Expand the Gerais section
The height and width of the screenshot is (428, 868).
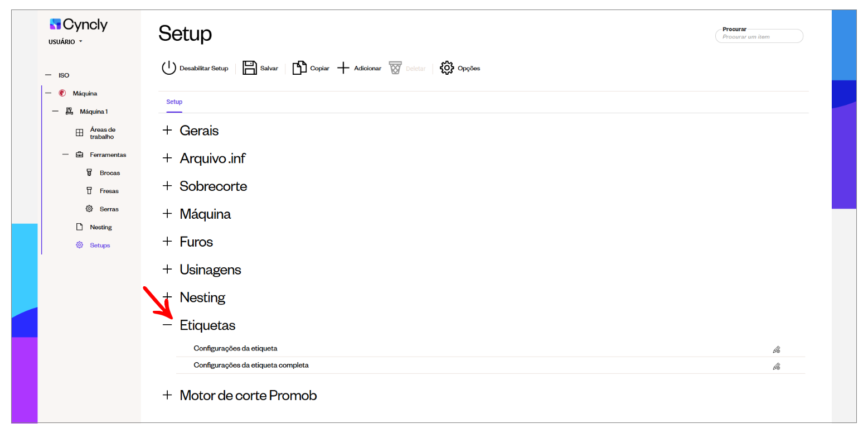[167, 131]
